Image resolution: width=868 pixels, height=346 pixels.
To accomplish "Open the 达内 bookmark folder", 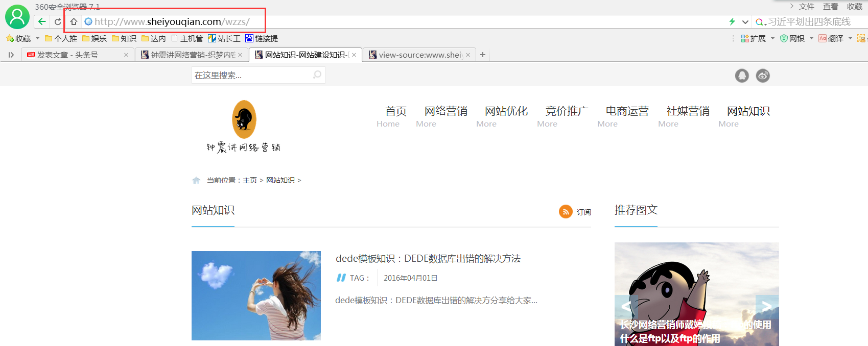I will coord(154,38).
